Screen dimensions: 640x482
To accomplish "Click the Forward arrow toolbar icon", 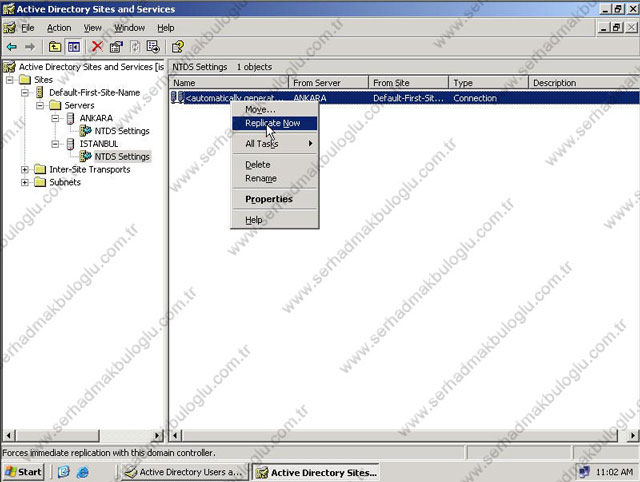I will pyautogui.click(x=30, y=47).
